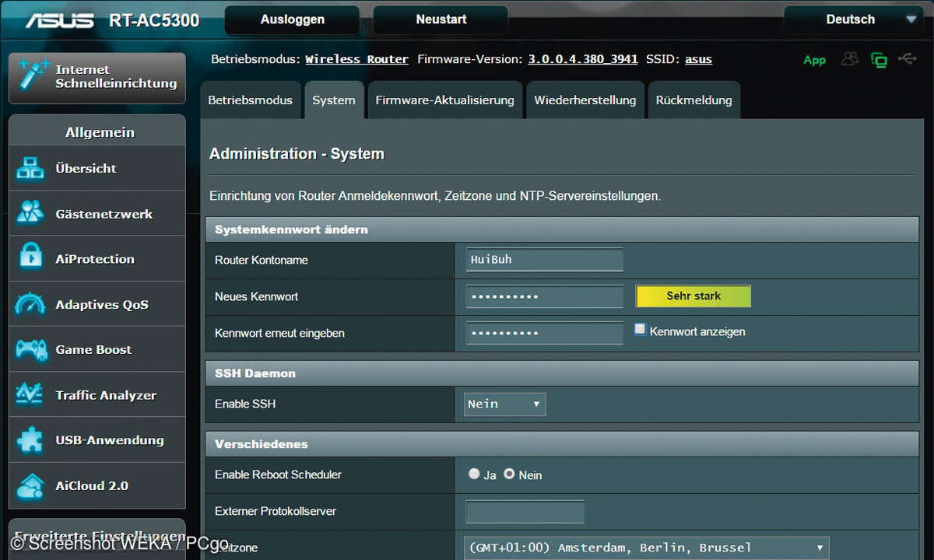
Task: Open the Zeitzone dropdown
Action: pos(646,548)
